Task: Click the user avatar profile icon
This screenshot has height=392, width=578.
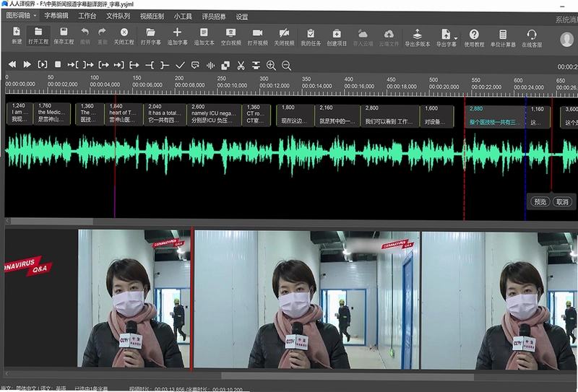Action: click(567, 39)
